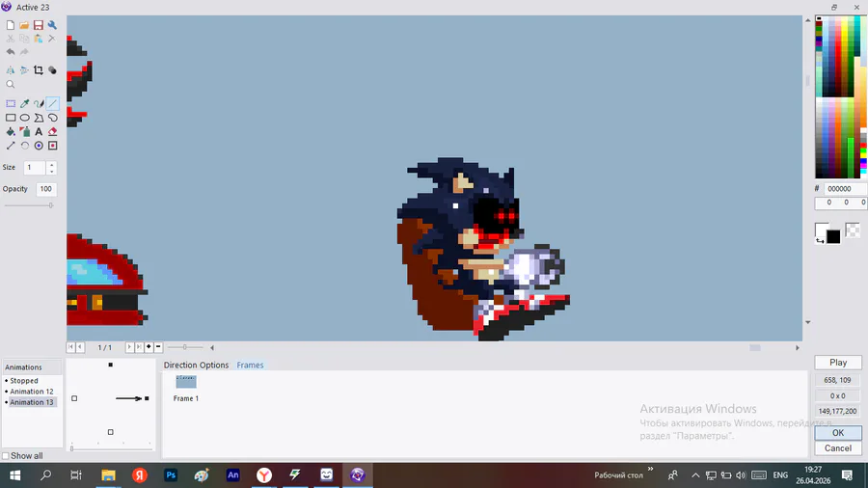Viewport: 868px width, 488px height.
Task: Select the Eraser tool
Action: coord(53,132)
